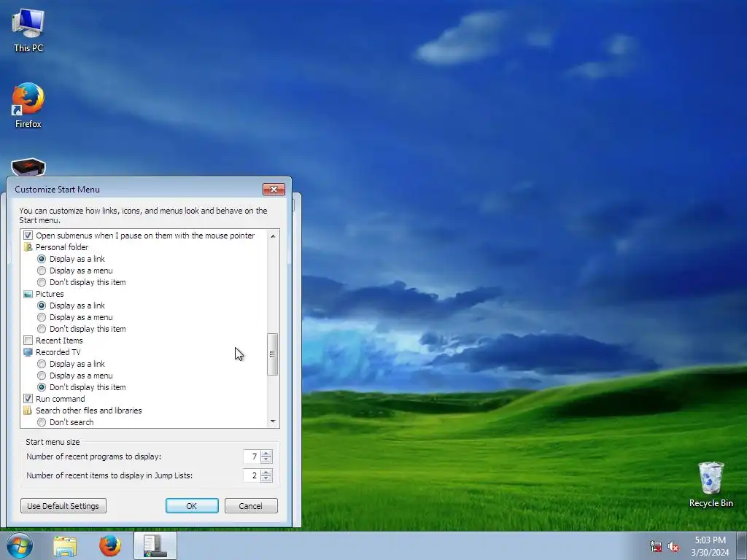Click the Show Desktop strip
The width and height of the screenshot is (747, 560).
(742, 545)
